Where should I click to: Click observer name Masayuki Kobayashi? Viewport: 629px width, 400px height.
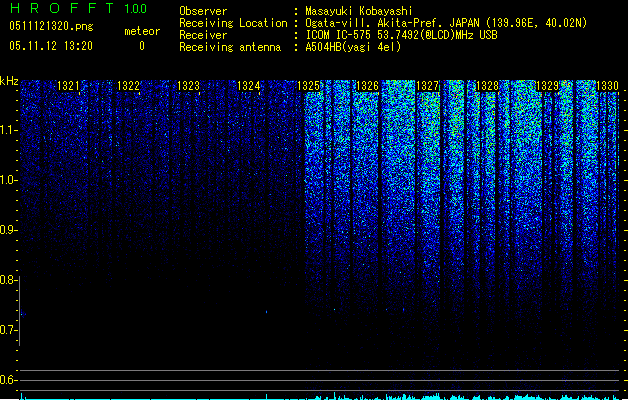click(x=359, y=11)
